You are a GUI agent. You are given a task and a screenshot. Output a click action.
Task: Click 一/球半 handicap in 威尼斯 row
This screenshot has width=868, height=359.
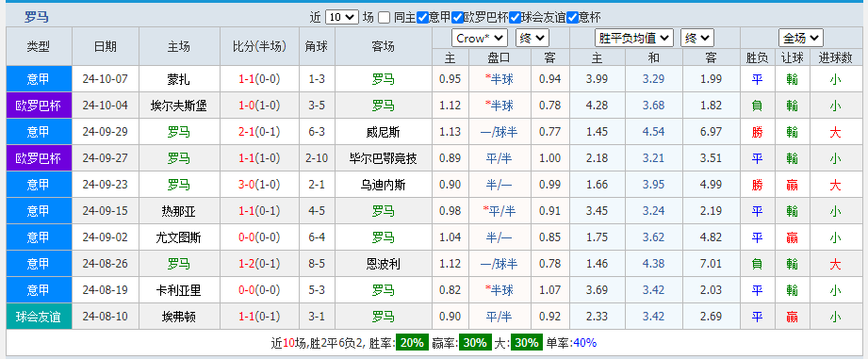pyautogui.click(x=499, y=132)
